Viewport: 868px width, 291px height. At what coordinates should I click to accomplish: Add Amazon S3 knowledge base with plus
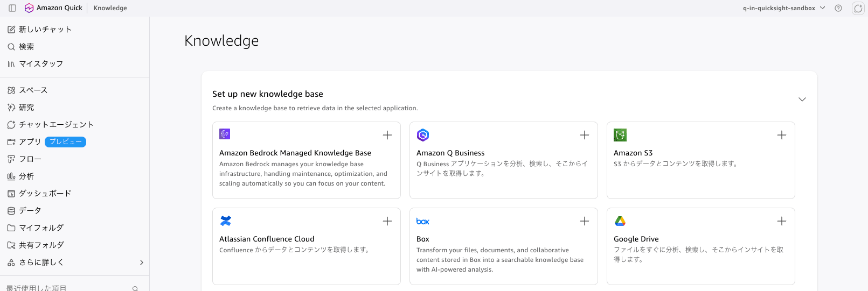(x=782, y=135)
